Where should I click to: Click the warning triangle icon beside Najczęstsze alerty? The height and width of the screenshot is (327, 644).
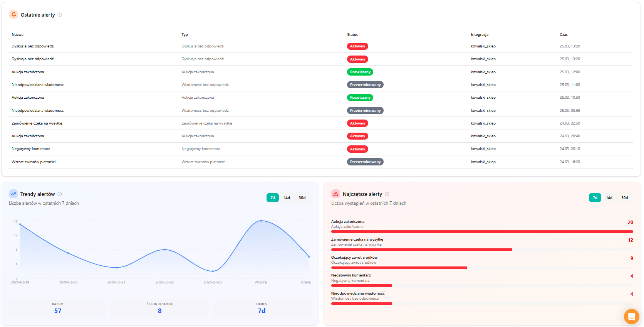pyautogui.click(x=336, y=194)
